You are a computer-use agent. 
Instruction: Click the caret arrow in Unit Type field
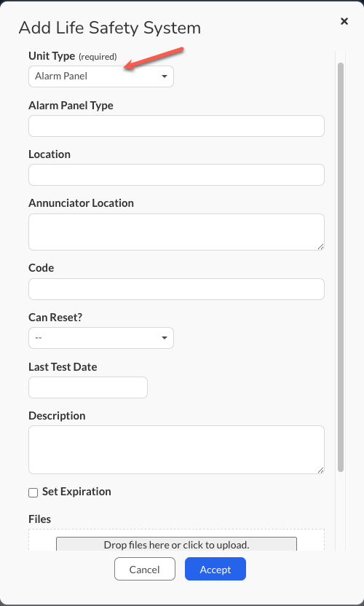(x=165, y=76)
